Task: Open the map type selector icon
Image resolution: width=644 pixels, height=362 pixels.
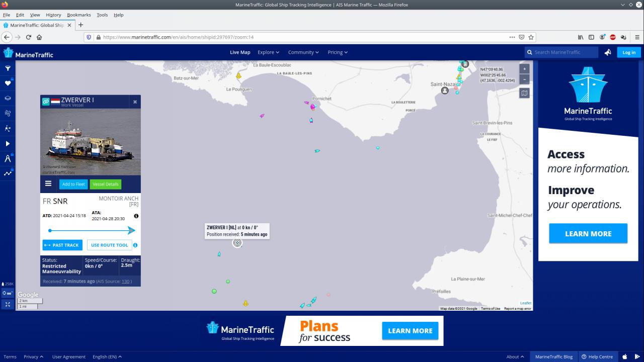Action: (524, 93)
